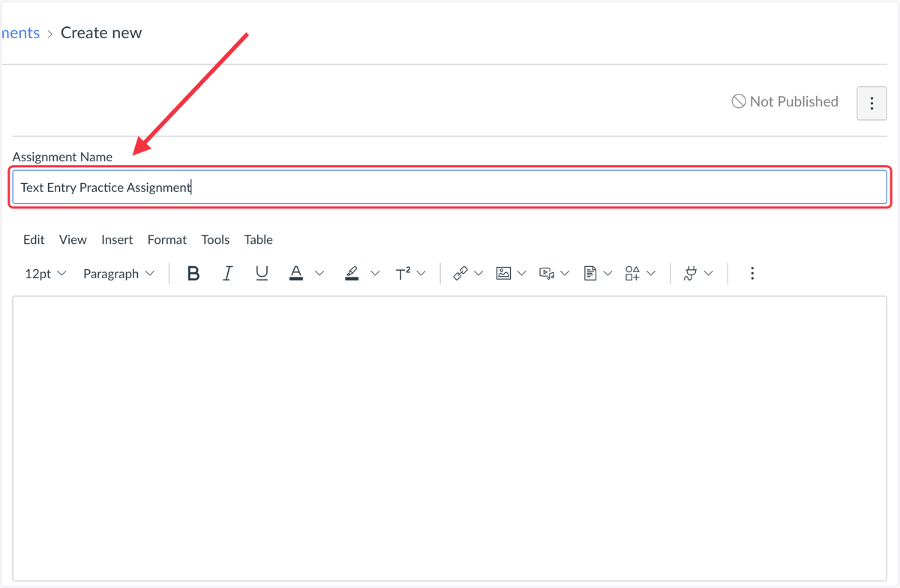Click the superscript icon

(403, 274)
